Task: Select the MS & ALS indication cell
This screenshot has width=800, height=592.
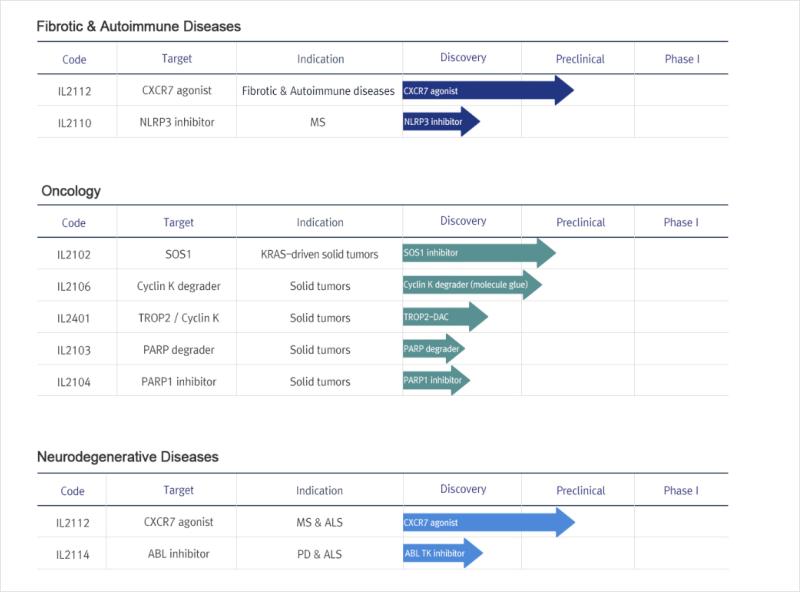Action: coord(319,522)
